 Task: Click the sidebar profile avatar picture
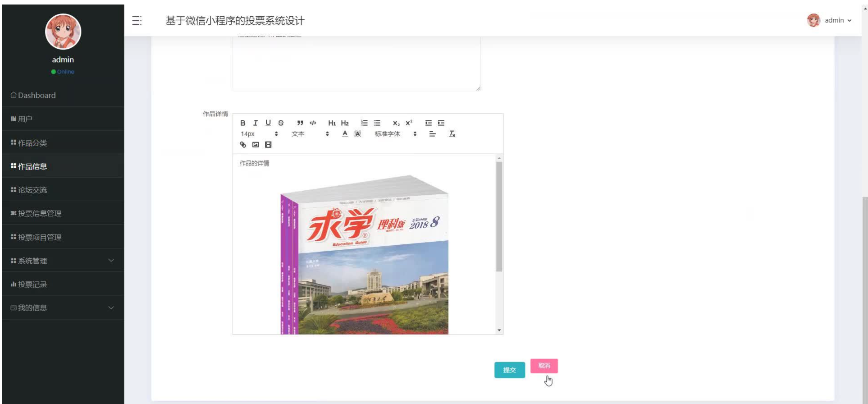(63, 32)
